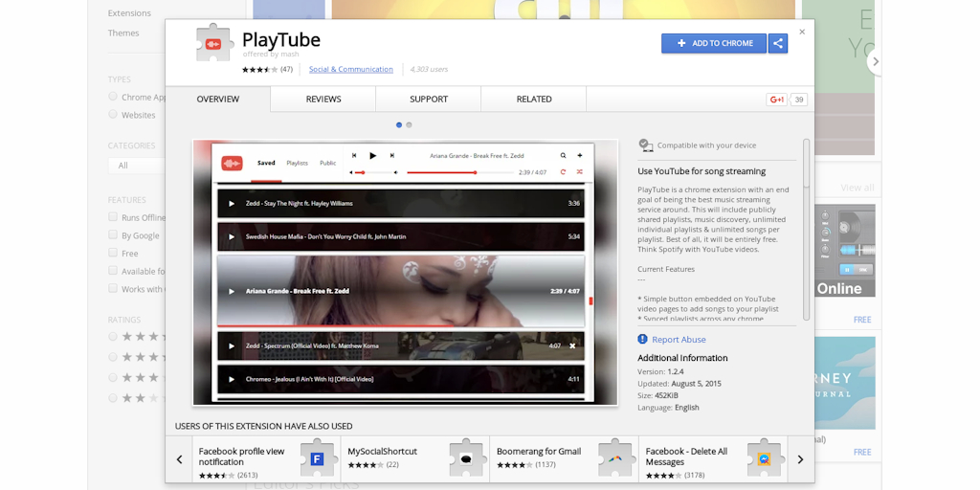Open the MySocialShortcut extension card
This screenshot has height=490, width=980.
[x=415, y=459]
